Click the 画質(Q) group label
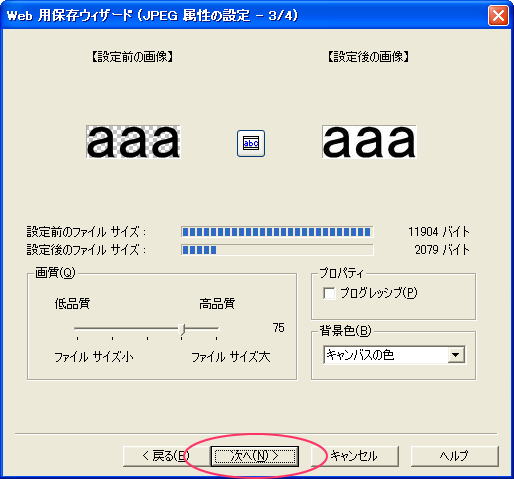This screenshot has height=479, width=514. 55,273
